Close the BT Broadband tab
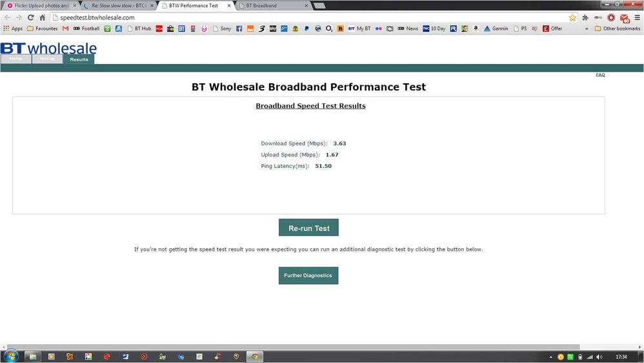Image resolution: width=644 pixels, height=363 pixels. click(x=306, y=6)
